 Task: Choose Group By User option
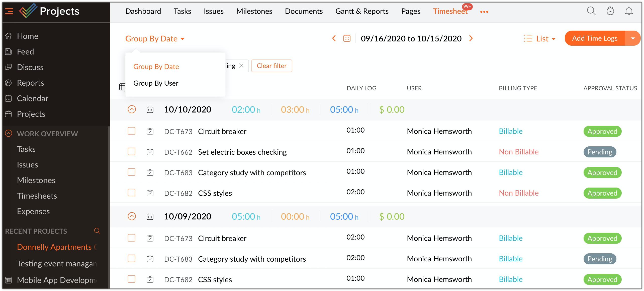[x=156, y=83]
